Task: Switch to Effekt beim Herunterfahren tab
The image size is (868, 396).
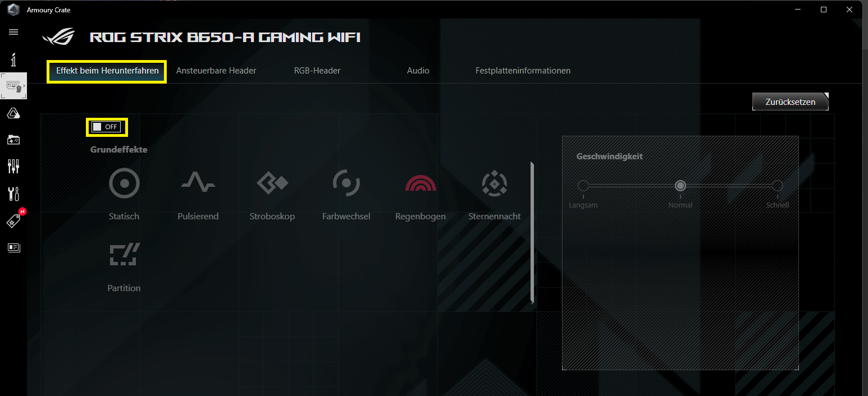Action: click(107, 71)
